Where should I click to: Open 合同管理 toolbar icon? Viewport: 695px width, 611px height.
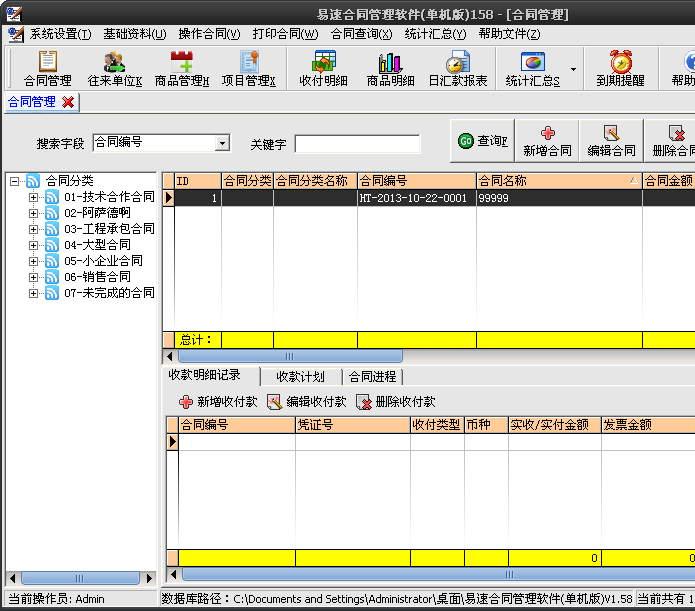47,61
